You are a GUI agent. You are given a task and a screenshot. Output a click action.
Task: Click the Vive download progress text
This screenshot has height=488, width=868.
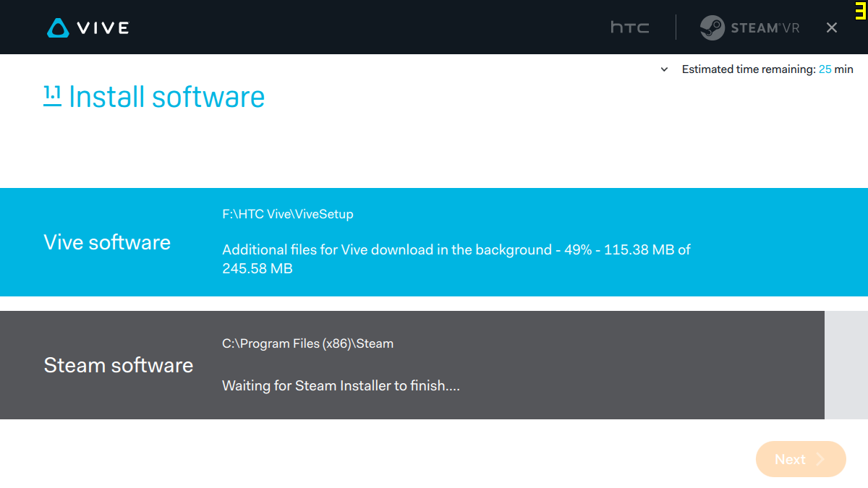point(456,259)
